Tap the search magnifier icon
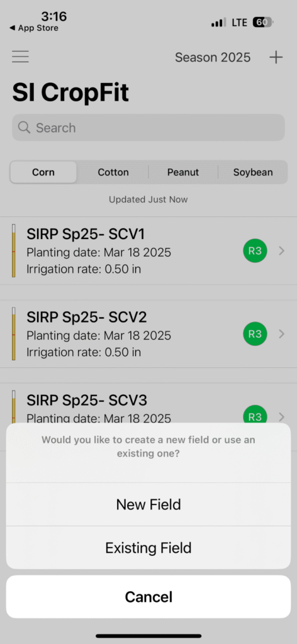The image size is (297, 644). (x=25, y=128)
